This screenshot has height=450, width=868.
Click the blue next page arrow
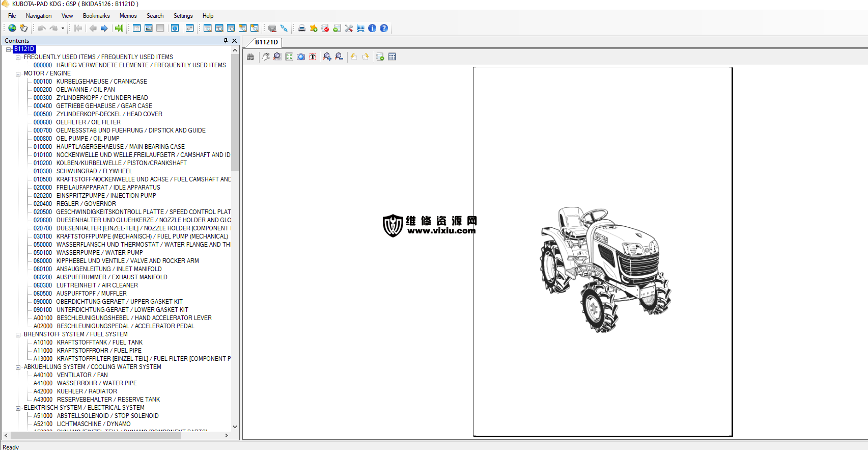(104, 28)
